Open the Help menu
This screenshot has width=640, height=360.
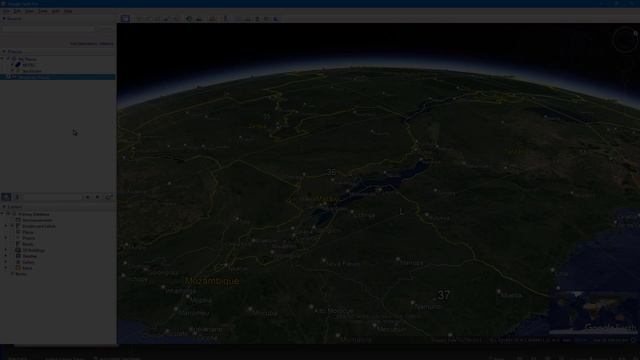point(68,11)
